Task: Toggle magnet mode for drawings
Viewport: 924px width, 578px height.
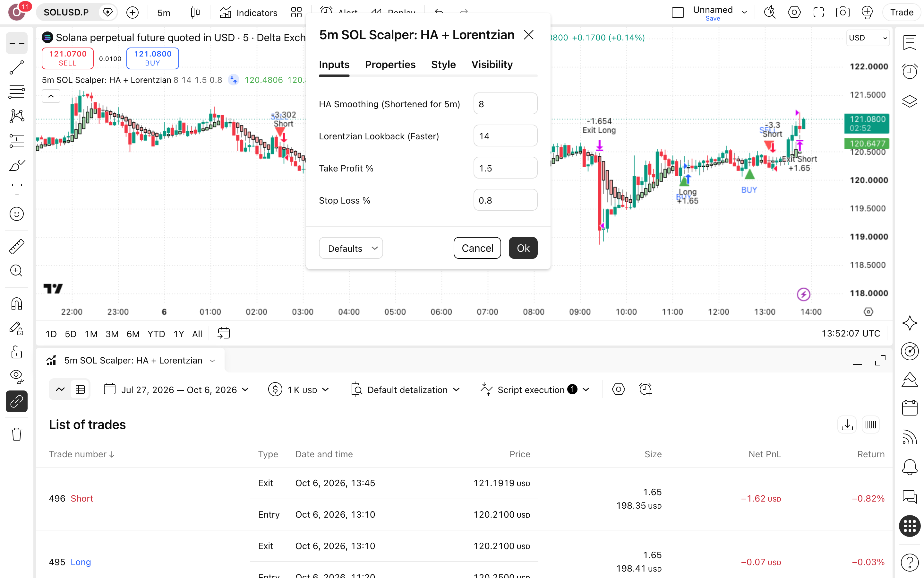Action: (x=16, y=304)
